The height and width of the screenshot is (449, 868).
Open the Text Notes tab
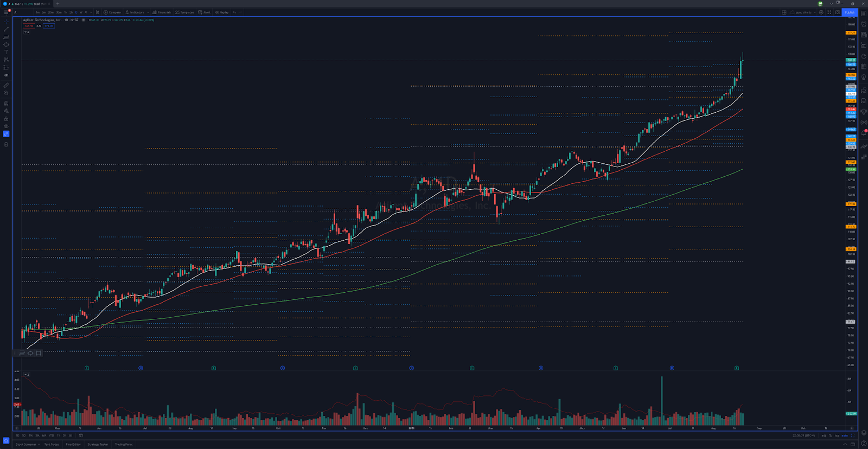52,445
